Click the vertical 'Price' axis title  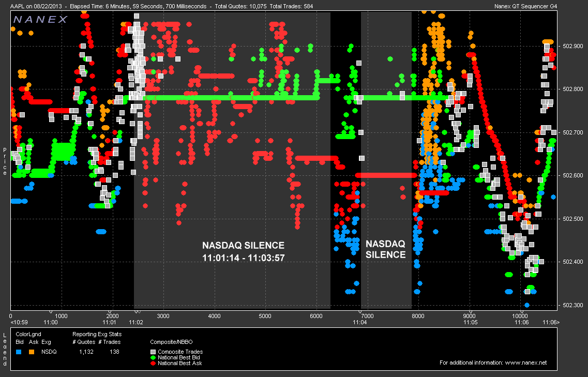(x=5, y=161)
